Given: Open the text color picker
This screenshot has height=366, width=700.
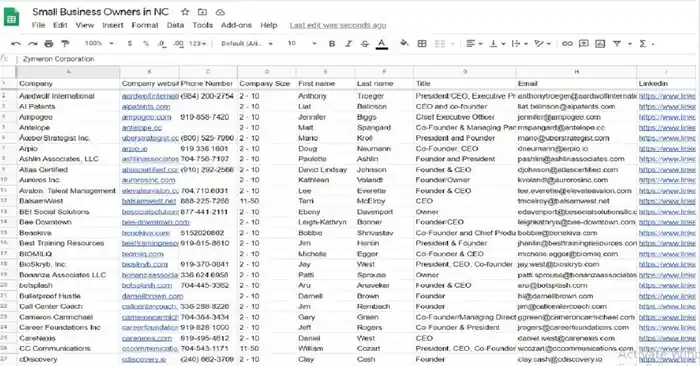Looking at the screenshot, I should coord(382,44).
